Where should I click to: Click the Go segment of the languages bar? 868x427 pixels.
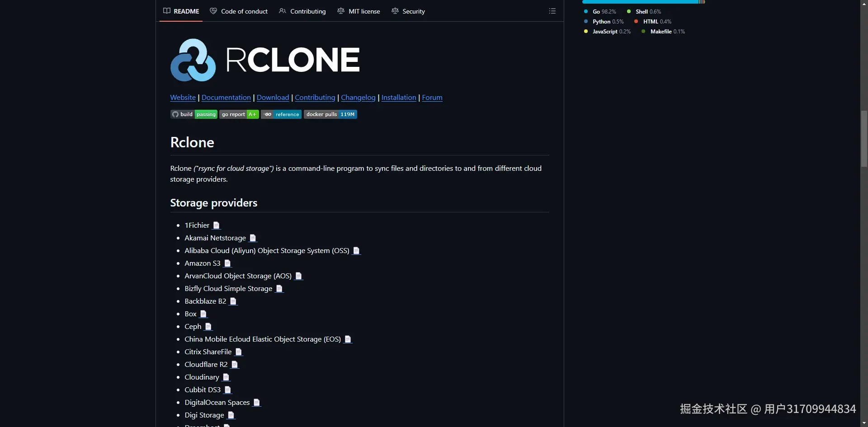pos(641,2)
